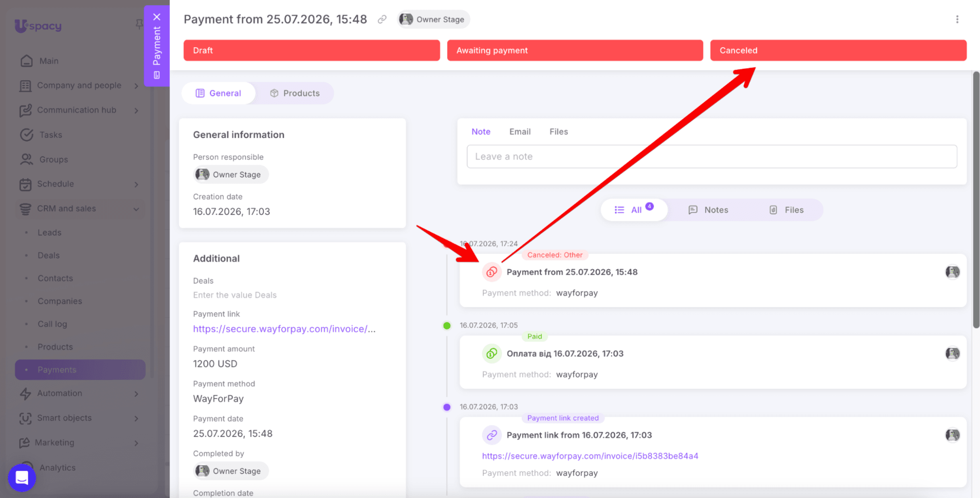Click green timeline dot at 17:05
980x498 pixels.
(x=447, y=326)
